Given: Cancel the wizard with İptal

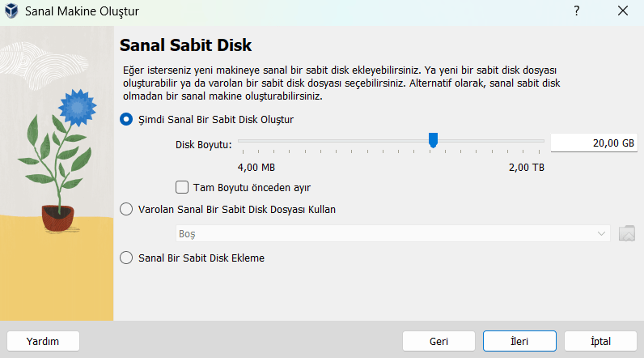Looking at the screenshot, I should point(600,341).
